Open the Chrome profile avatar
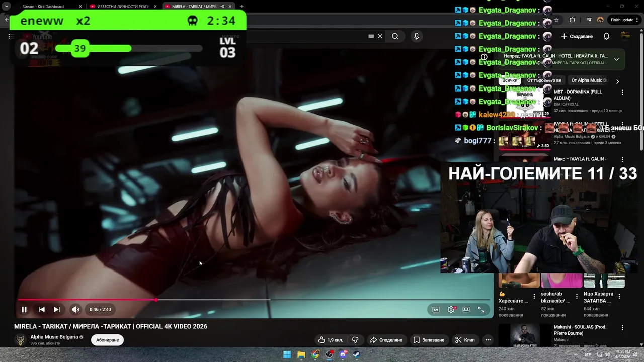 [x=600, y=20]
